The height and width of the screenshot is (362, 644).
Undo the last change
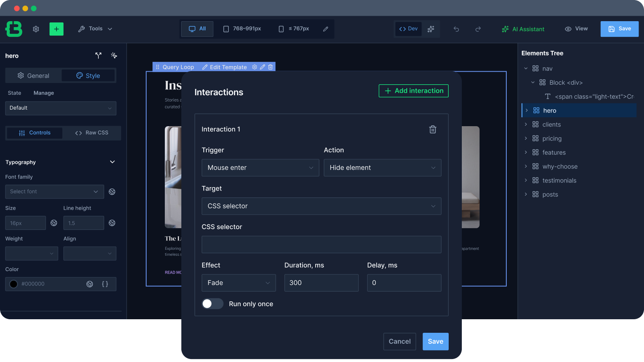(x=456, y=29)
